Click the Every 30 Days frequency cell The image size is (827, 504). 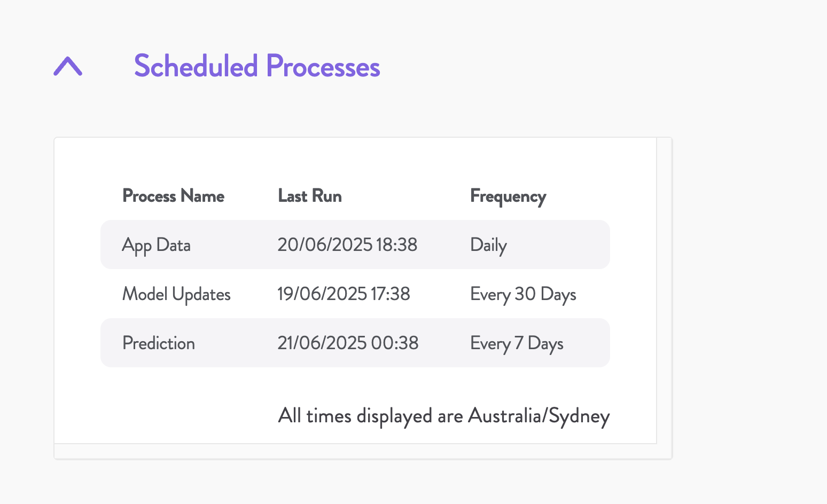click(523, 294)
